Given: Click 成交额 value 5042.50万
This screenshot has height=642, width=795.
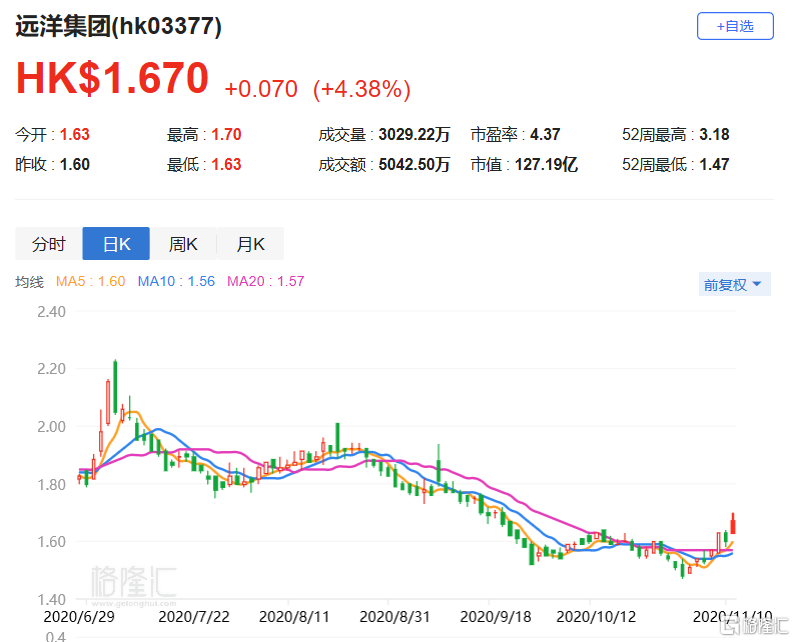Looking at the screenshot, I should tap(414, 164).
